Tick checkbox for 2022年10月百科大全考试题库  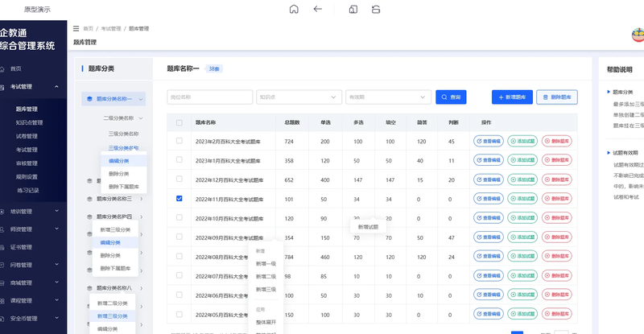(x=179, y=217)
